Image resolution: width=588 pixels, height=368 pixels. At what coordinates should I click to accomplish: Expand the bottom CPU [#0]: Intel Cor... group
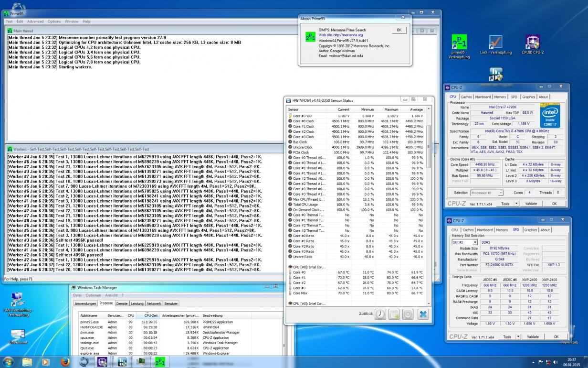290,303
